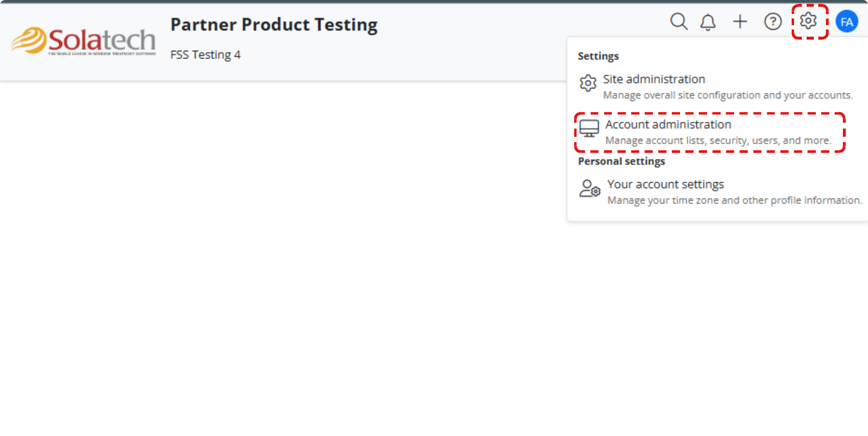Image resolution: width=868 pixels, height=436 pixels.
Task: Click the Partner Product Testing title
Action: [x=274, y=24]
